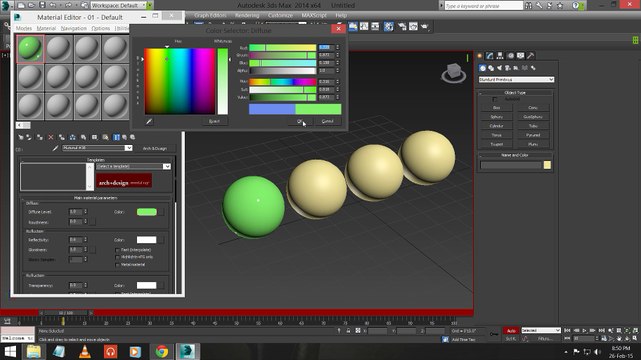Collapse the Name and Color rollout
This screenshot has height=360, width=641.
click(x=515, y=155)
